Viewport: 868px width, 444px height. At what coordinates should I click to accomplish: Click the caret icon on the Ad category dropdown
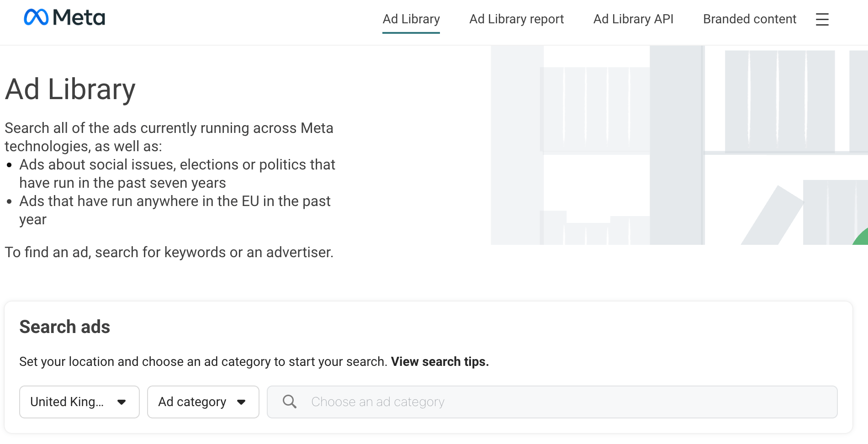[242, 402]
